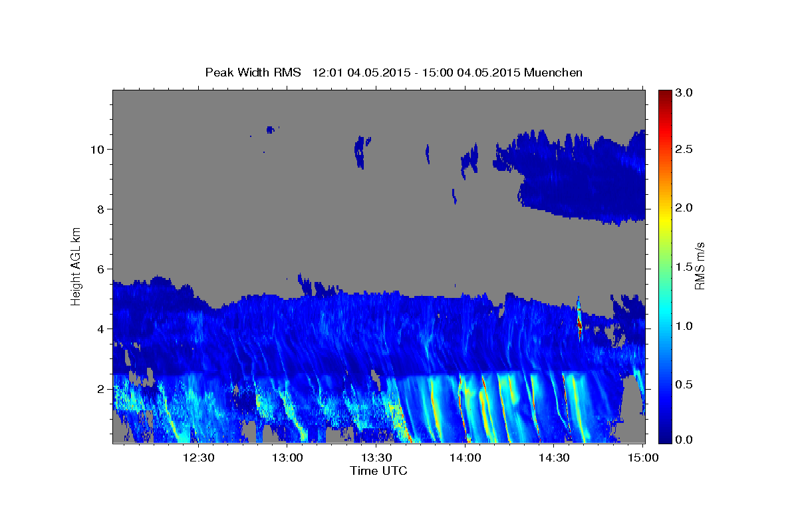
Task: Pick the dark blue bottom of colorbar
Action: click(x=665, y=438)
